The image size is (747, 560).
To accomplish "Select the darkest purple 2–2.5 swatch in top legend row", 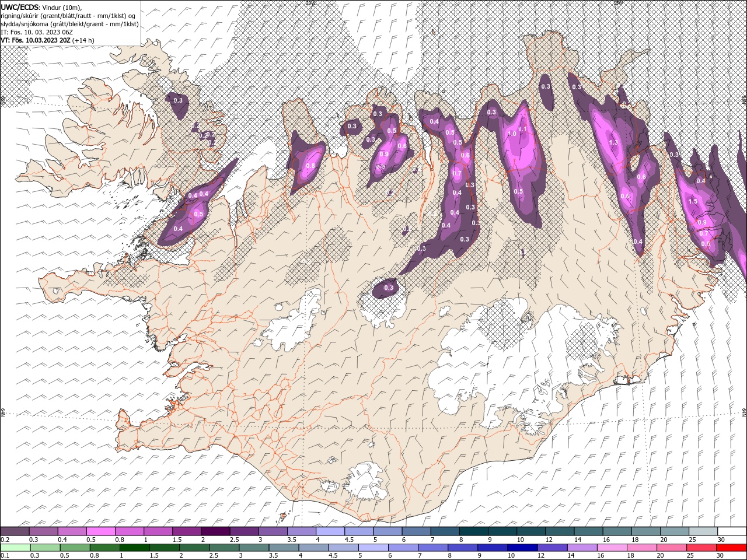I will [215, 531].
